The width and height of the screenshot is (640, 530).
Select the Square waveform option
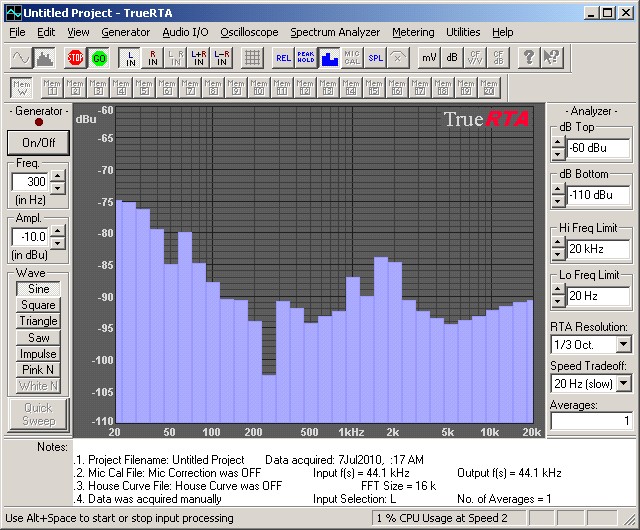tap(38, 305)
